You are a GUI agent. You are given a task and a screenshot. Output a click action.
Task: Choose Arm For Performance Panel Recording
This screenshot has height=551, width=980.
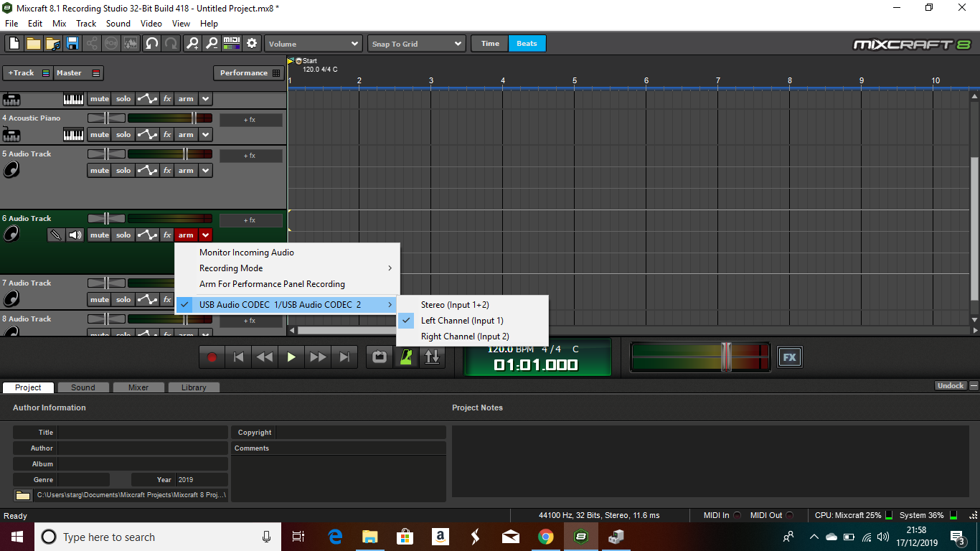click(x=287, y=284)
